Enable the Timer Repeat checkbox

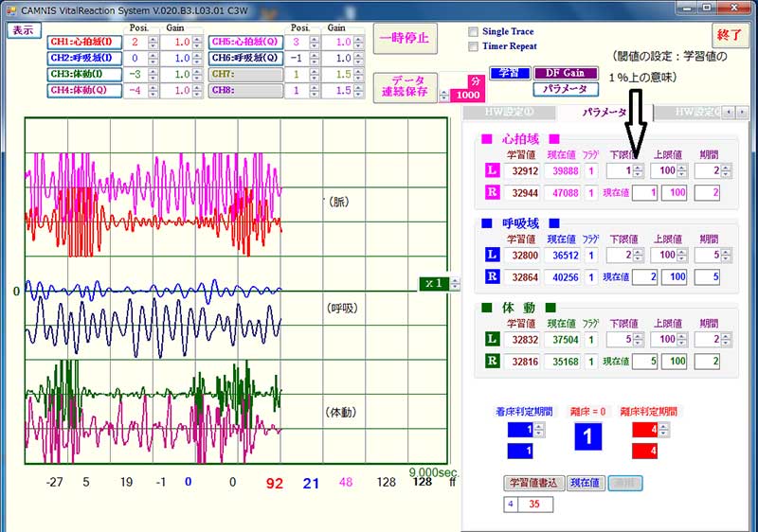point(474,46)
